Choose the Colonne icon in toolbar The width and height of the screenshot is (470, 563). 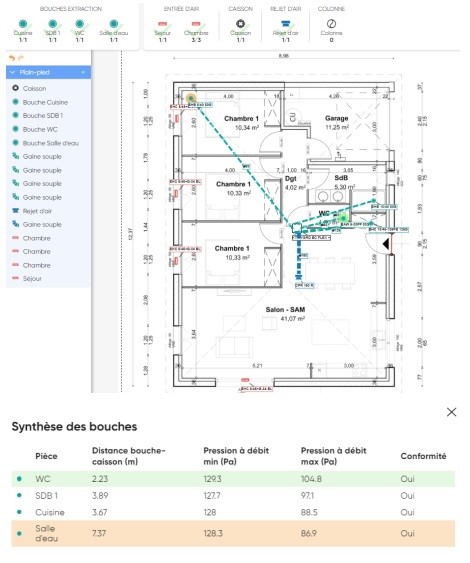[331, 24]
